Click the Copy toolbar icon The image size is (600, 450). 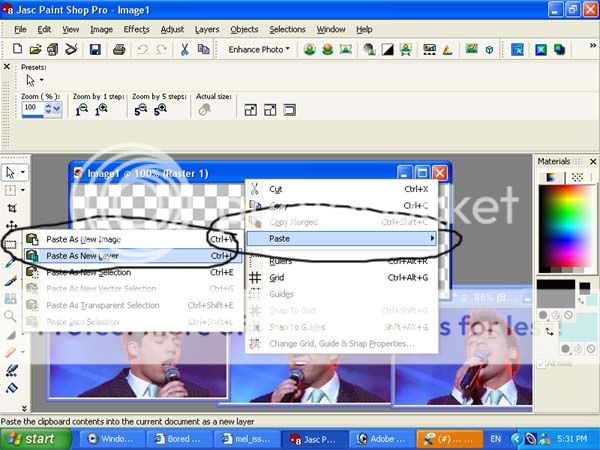coord(204,49)
